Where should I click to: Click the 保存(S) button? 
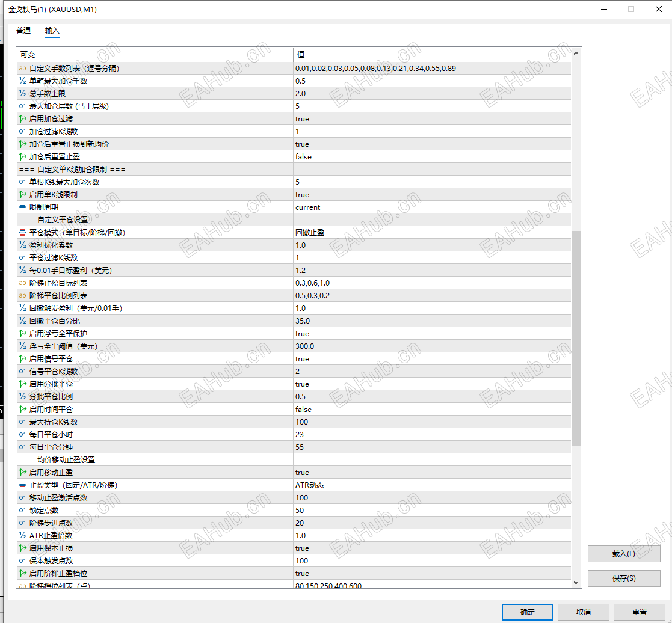624,578
